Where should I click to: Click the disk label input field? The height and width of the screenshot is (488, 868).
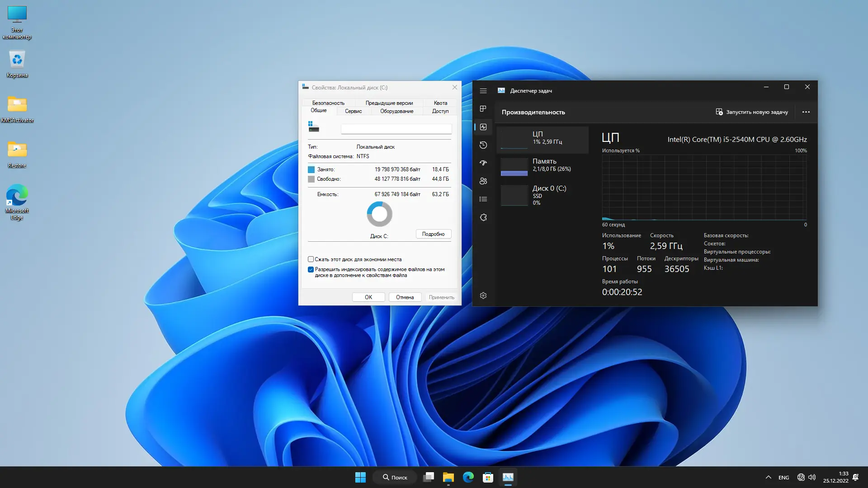(396, 129)
